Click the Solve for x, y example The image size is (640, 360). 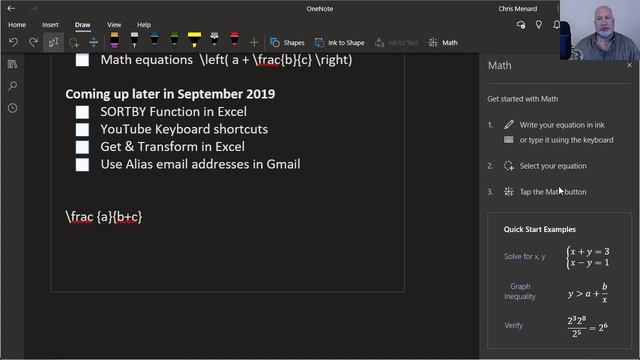pos(524,256)
